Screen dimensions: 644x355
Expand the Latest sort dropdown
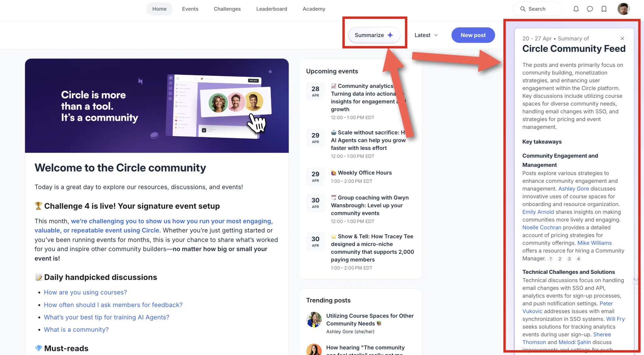pyautogui.click(x=426, y=35)
